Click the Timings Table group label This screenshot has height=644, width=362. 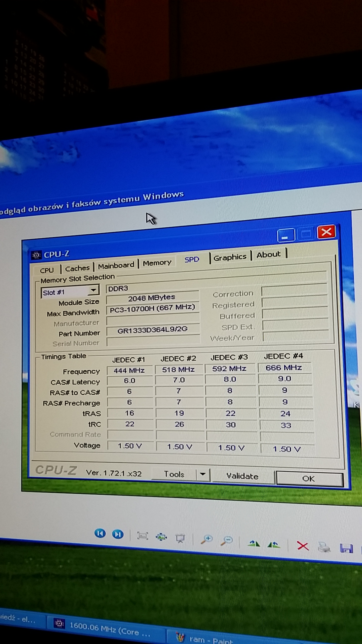point(63,356)
